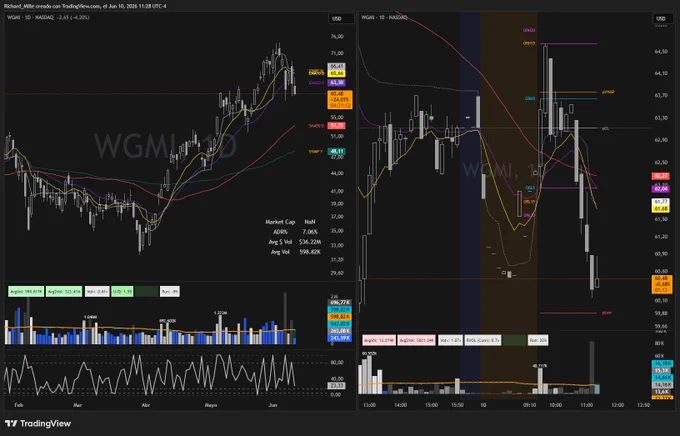
Task: Click the AvgVol 13.374K badge on the intraday chart
Action: (x=379, y=340)
